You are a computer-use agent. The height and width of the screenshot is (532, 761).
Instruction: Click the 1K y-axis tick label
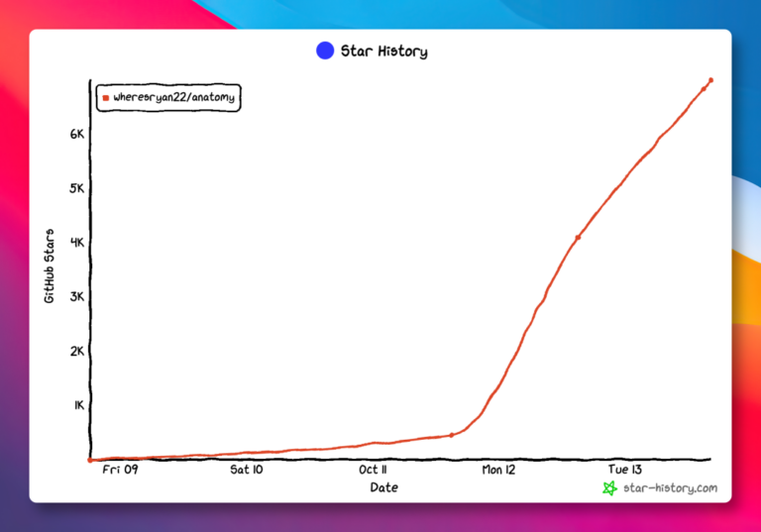click(x=79, y=405)
